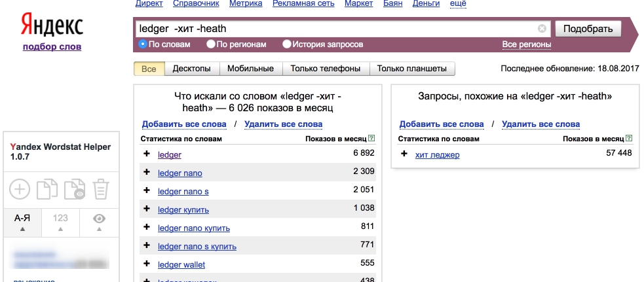Viewport: 644px width, 282px height.
Task: Add keyword 'ledger' with its plus icon
Action: [147, 154]
